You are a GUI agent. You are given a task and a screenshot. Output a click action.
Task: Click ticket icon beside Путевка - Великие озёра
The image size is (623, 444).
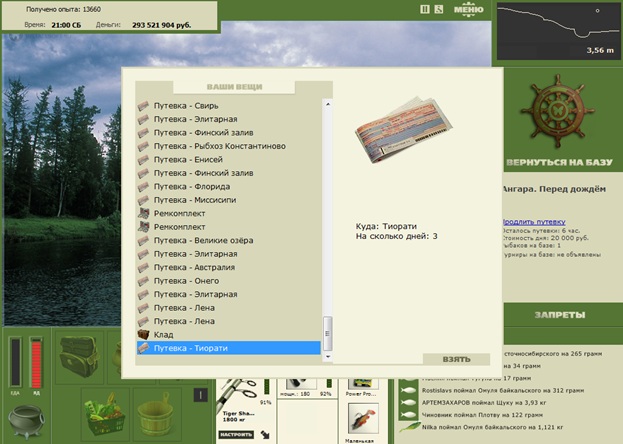click(x=143, y=240)
